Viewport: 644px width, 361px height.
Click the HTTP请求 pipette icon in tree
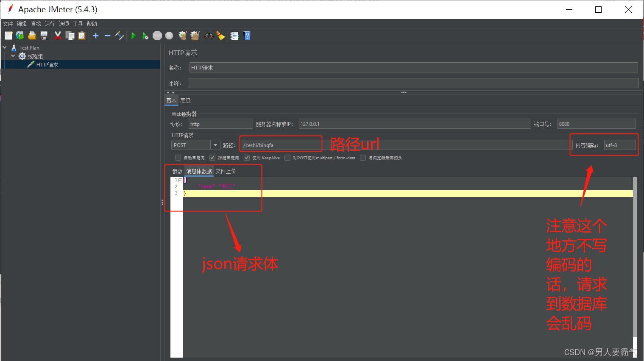click(x=31, y=64)
